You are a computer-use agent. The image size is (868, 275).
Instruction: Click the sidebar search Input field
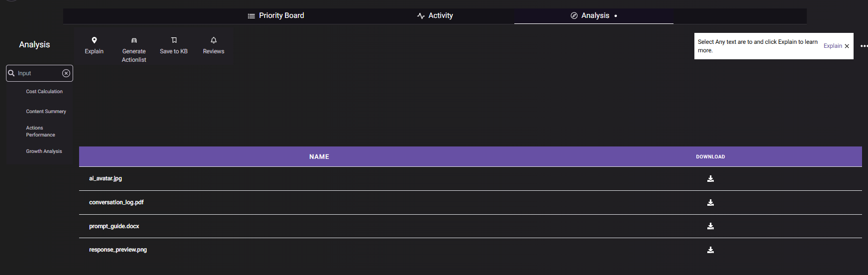(x=39, y=73)
